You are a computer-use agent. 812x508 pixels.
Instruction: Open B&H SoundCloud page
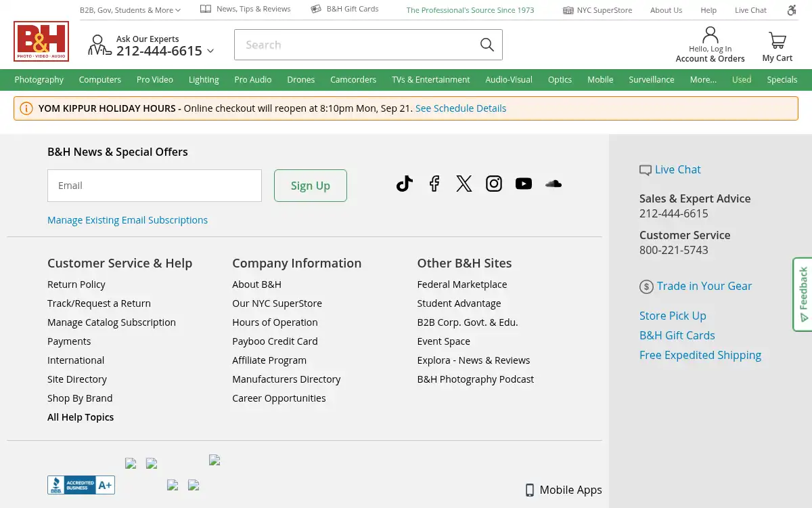click(x=554, y=184)
